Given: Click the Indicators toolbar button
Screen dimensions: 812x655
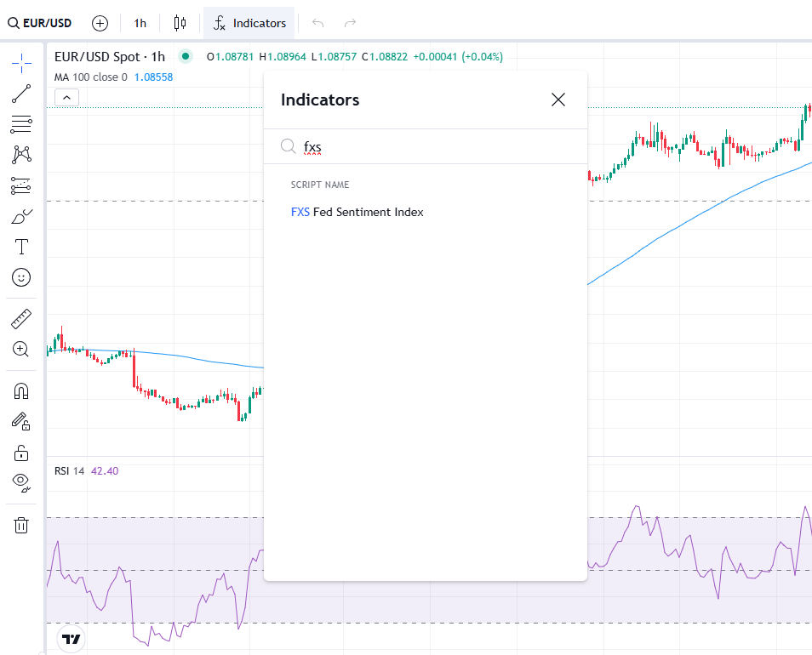Looking at the screenshot, I should (249, 23).
